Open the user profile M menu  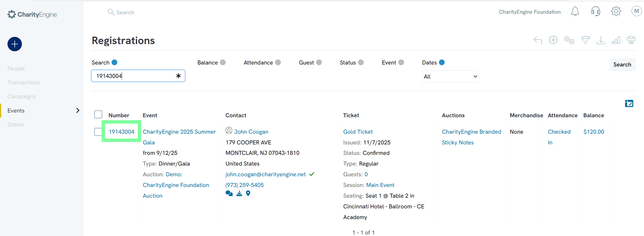(636, 11)
